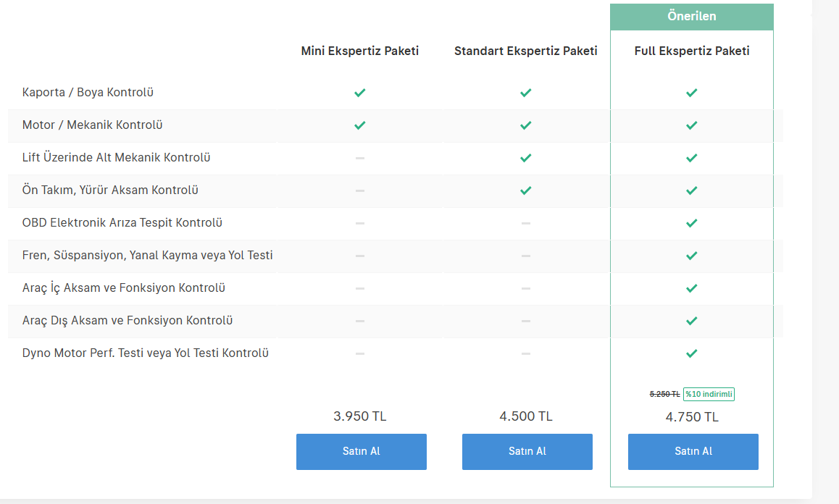Screen dimensions: 839x504
Task: Buy the Standart Ekspertiz Paketi
Action: point(527,451)
